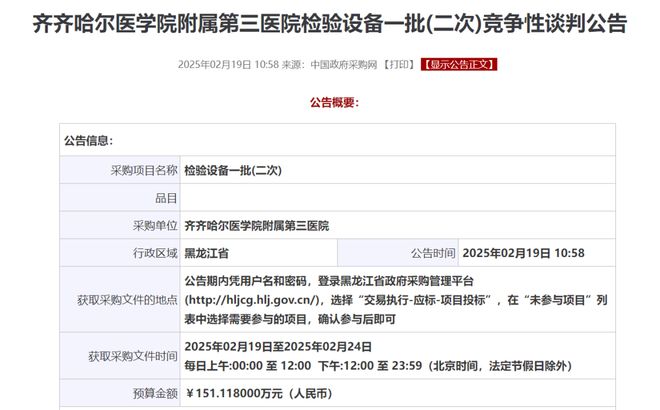Click the 获取采购文件的地点 label cell
660x410 pixels.
pos(120,300)
